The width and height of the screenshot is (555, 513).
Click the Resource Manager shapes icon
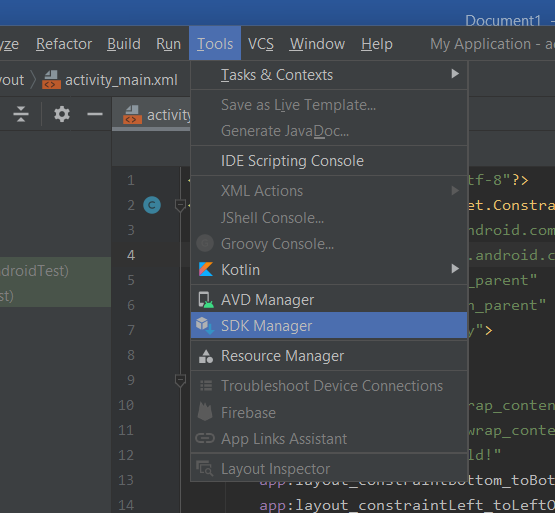[x=206, y=356]
